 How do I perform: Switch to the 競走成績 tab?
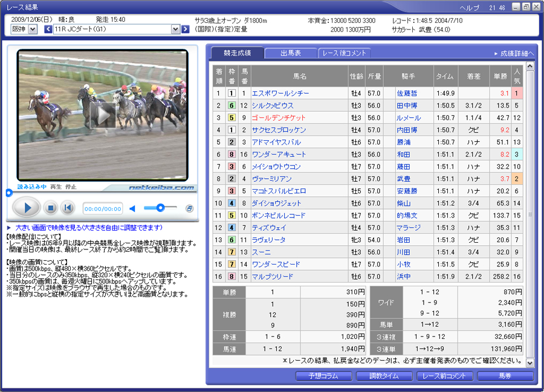(238, 53)
